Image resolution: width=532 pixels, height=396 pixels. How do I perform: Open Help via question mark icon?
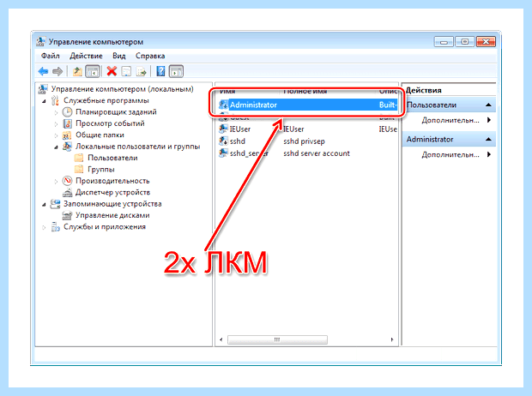(x=160, y=71)
